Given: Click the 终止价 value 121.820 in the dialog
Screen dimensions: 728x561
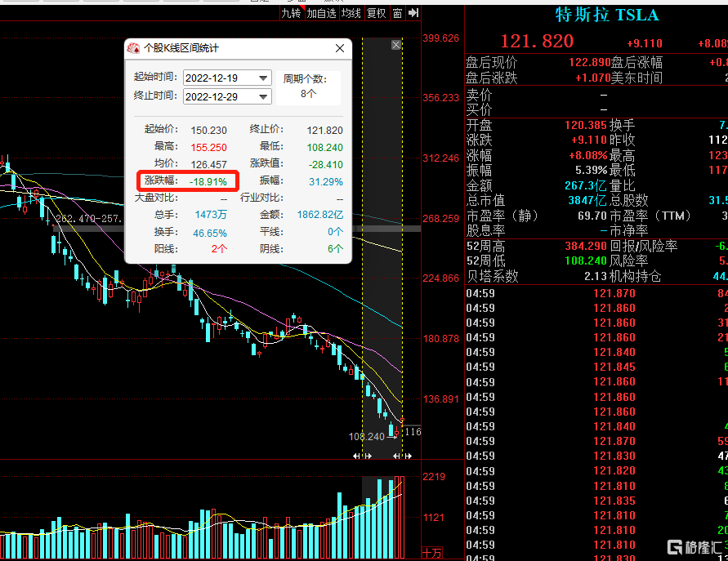Looking at the screenshot, I should (324, 131).
